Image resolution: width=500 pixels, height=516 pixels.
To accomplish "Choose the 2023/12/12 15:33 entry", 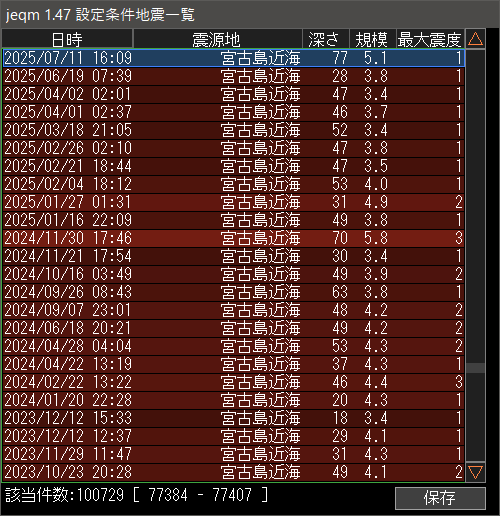I will [x=234, y=418].
